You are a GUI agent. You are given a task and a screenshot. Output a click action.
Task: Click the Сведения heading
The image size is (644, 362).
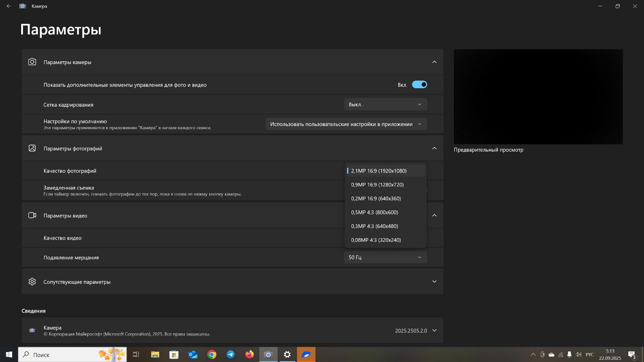pos(33,311)
